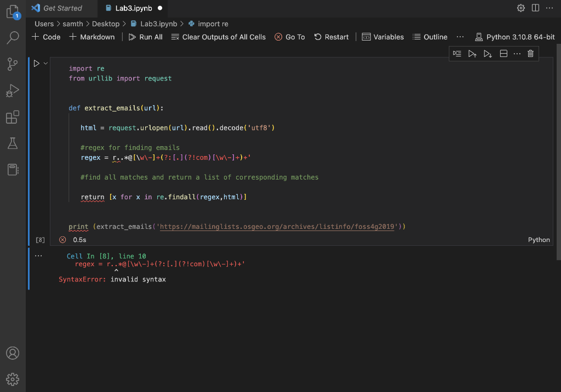
Task: Open output cell ellipsis menu
Action: coord(38,256)
